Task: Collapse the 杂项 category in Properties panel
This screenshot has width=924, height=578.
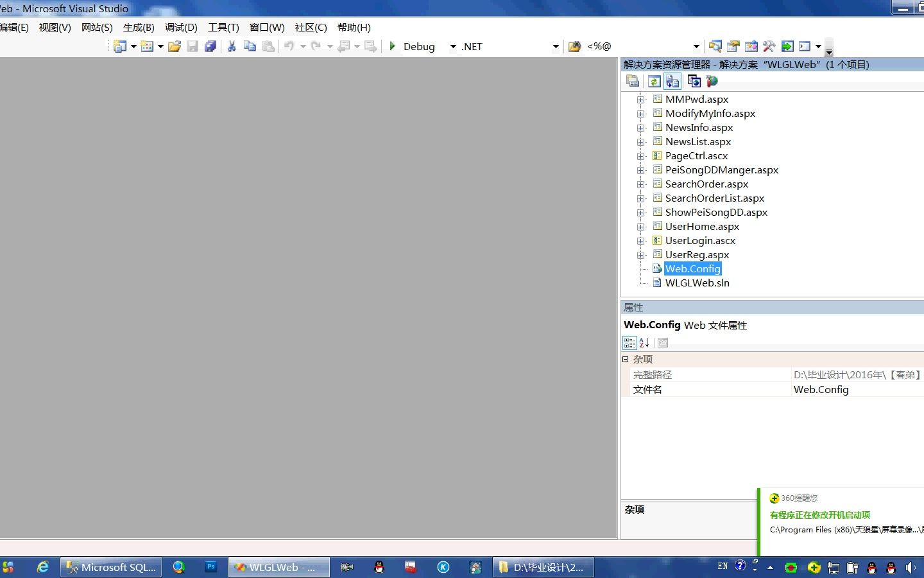Action: point(626,359)
